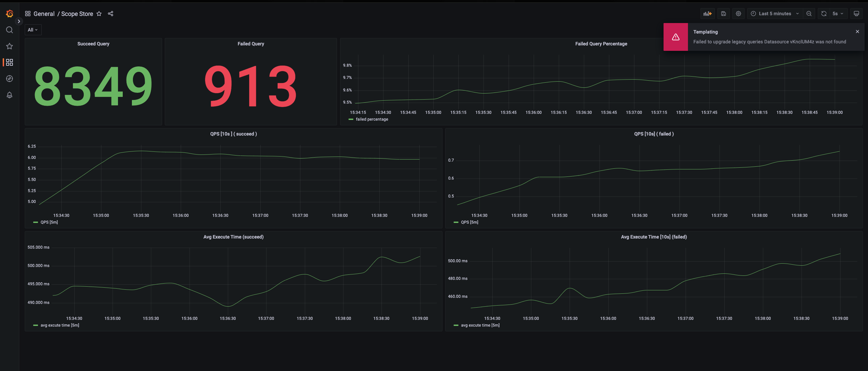The image size is (868, 371).
Task: Toggle QPS [5m] series in succeed panel
Action: coord(49,222)
